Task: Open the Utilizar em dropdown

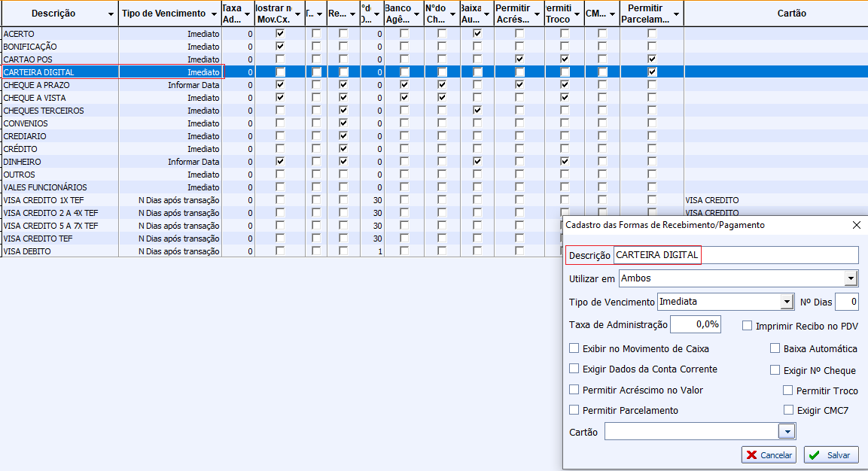Action: pyautogui.click(x=851, y=279)
